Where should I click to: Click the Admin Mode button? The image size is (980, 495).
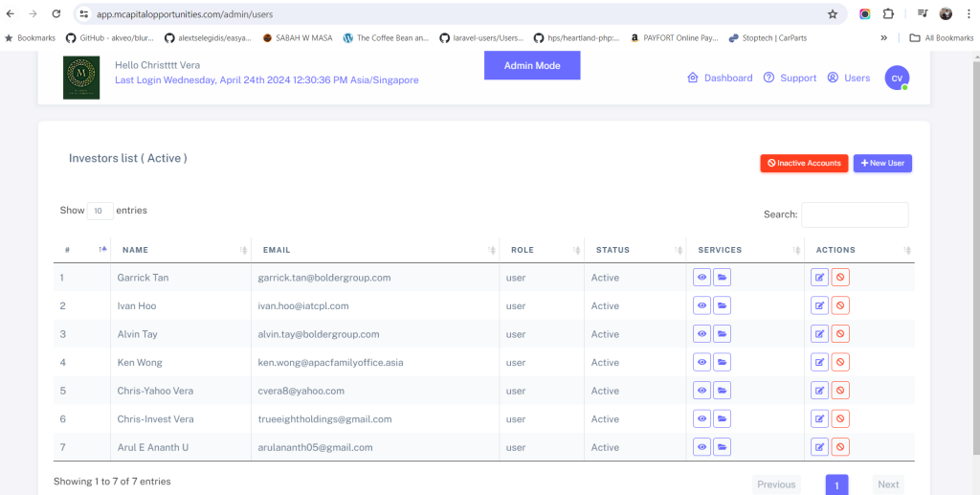point(532,65)
